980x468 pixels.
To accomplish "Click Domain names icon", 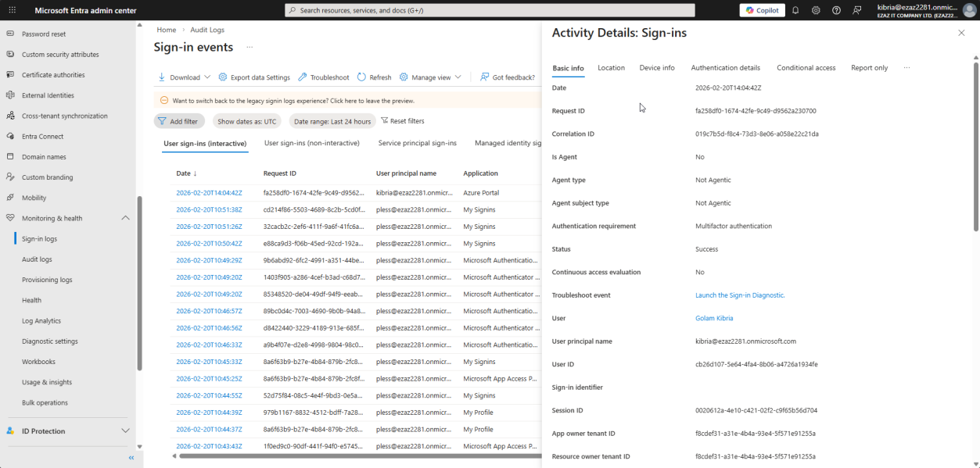I will coord(10,157).
